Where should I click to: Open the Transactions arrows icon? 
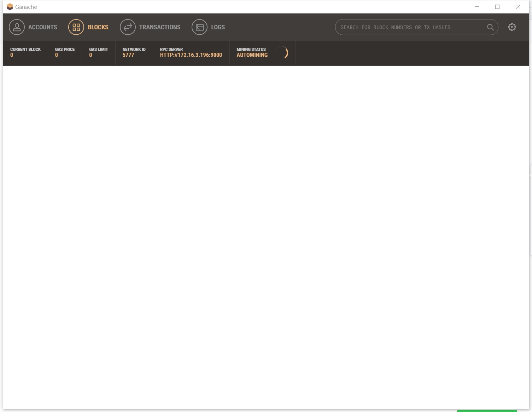point(128,27)
